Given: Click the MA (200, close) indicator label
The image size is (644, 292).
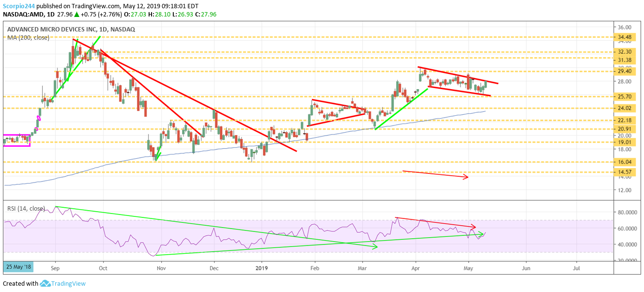Looking at the screenshot, I should [x=28, y=37].
